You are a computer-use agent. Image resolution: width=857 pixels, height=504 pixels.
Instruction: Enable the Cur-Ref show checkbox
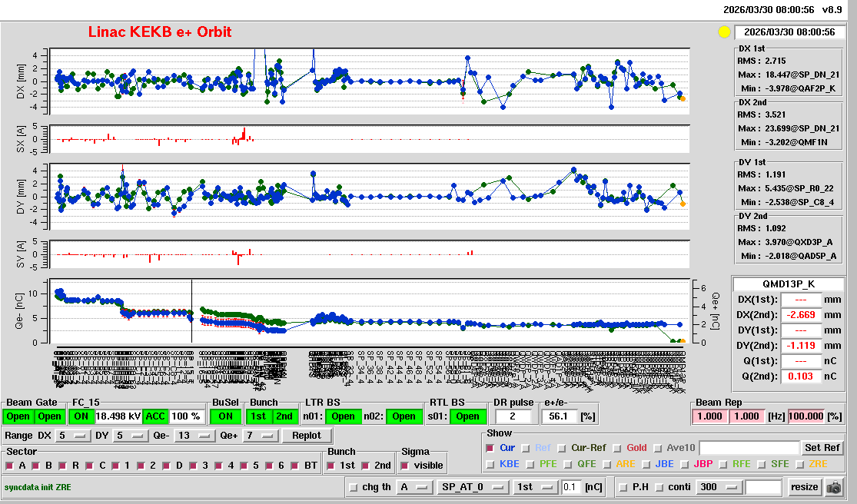pyautogui.click(x=563, y=448)
